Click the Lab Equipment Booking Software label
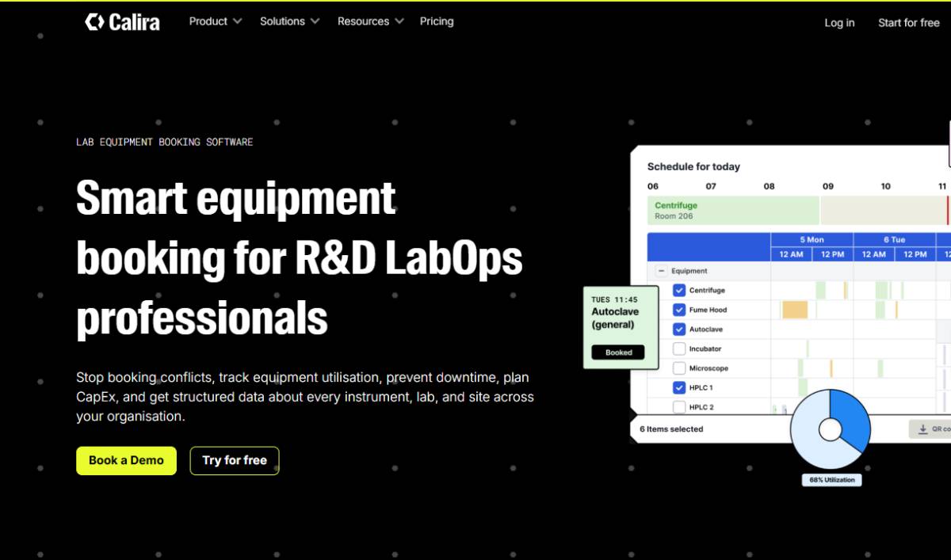The width and height of the screenshot is (951, 560). pyautogui.click(x=165, y=142)
